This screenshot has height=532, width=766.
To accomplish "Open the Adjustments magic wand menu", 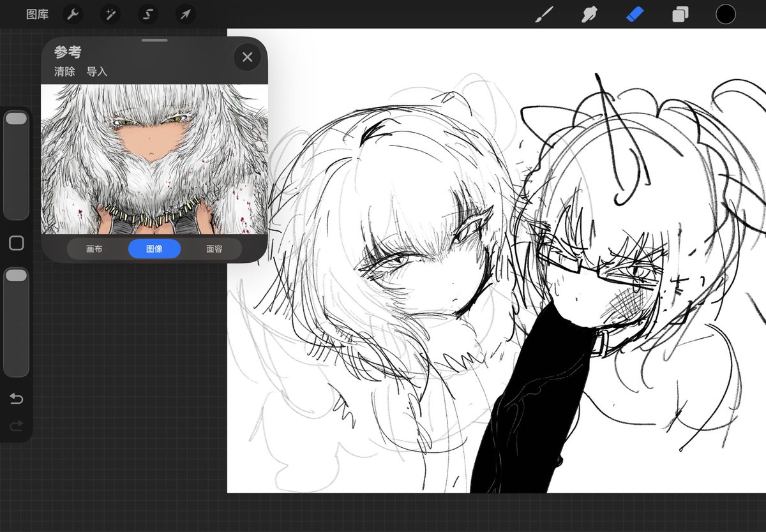I will (110, 14).
